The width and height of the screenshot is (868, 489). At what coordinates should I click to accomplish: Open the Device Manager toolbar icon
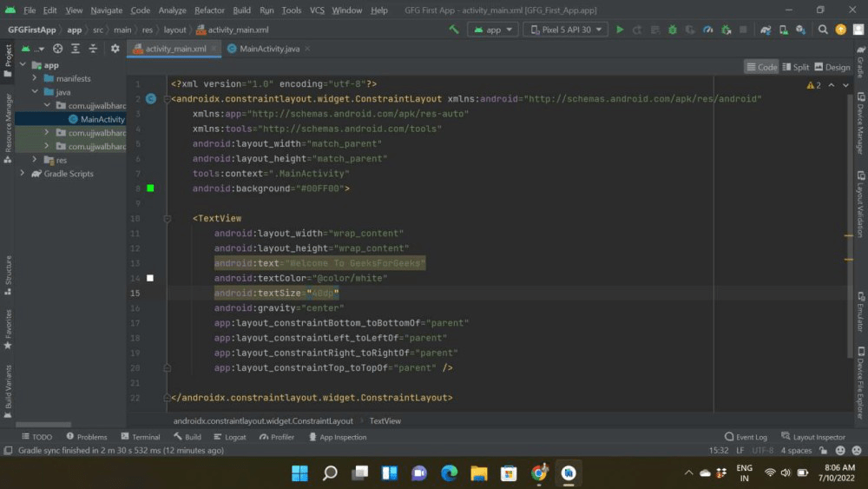click(783, 30)
